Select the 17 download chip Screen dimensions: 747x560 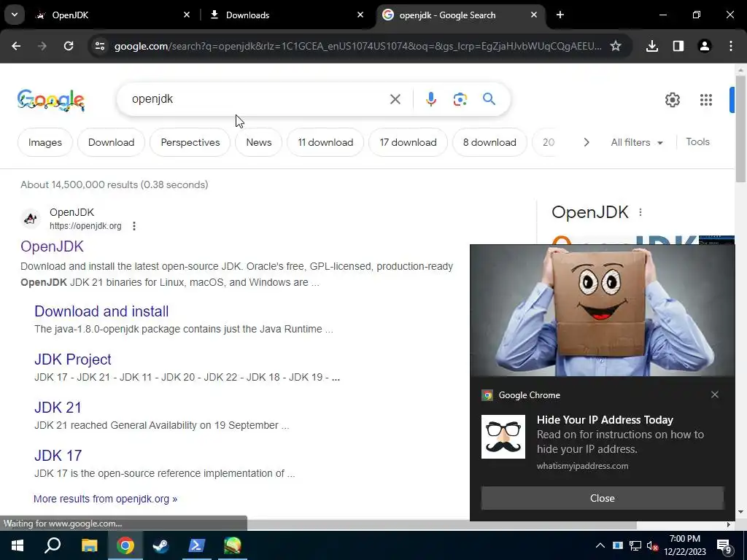(408, 142)
